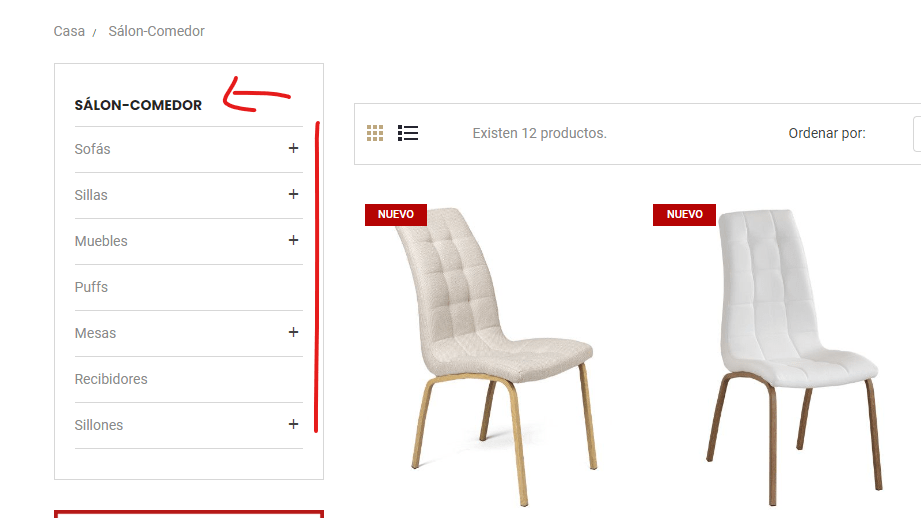Switch to grid view layout

(x=375, y=133)
